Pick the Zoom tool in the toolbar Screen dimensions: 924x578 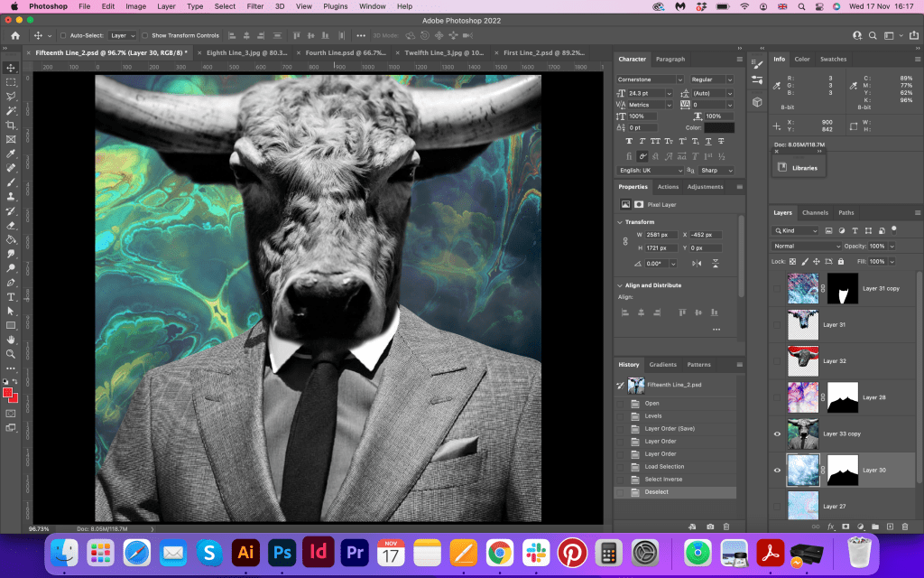coord(11,354)
